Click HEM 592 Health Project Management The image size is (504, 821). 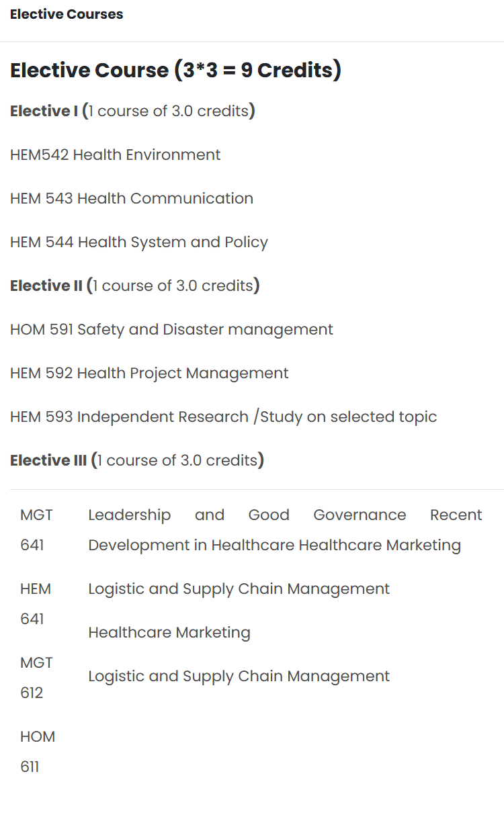[149, 374]
